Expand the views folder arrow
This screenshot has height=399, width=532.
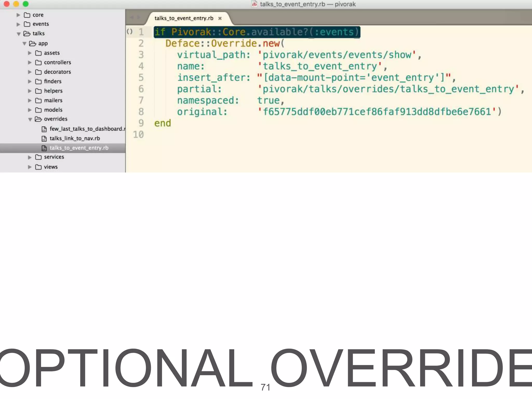(x=30, y=167)
